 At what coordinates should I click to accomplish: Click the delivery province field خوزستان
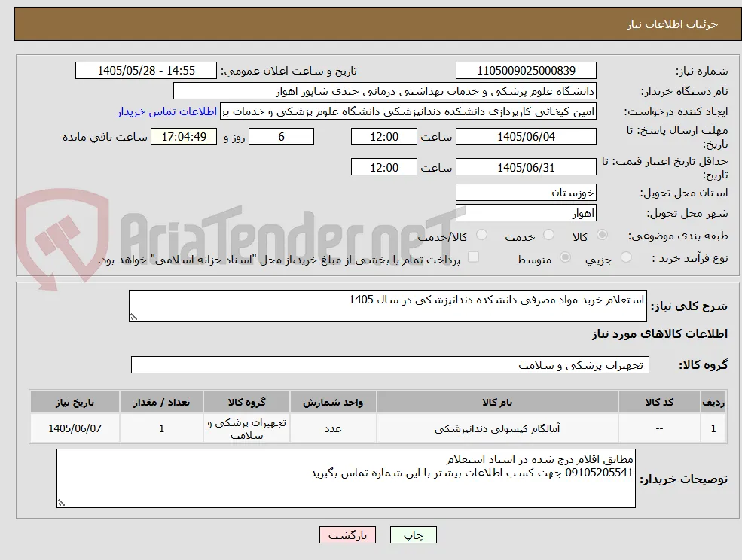click(x=526, y=193)
